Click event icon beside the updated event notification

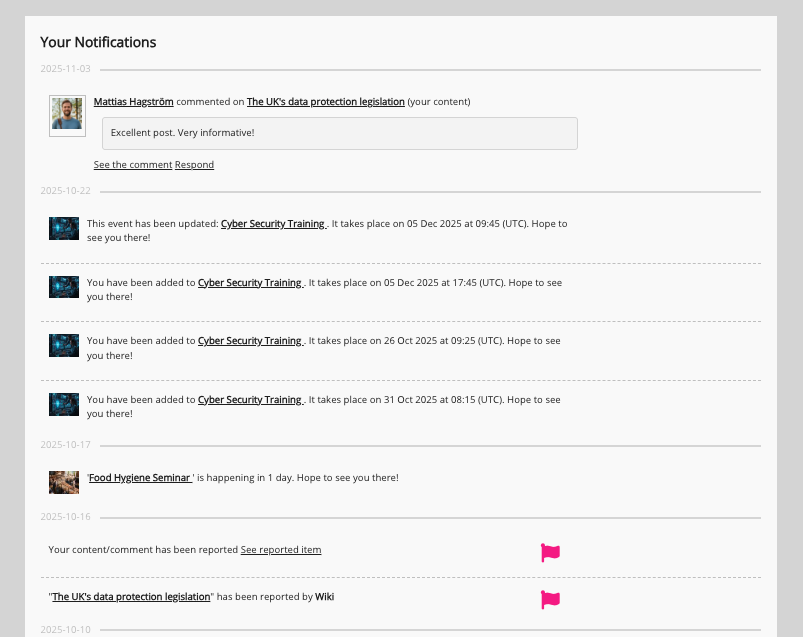(64, 228)
